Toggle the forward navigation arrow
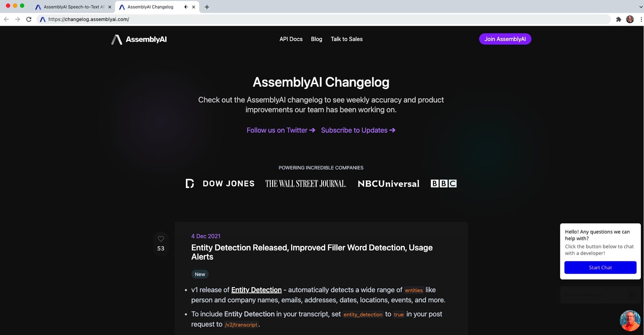Viewport: 644px width, 335px height. point(17,19)
